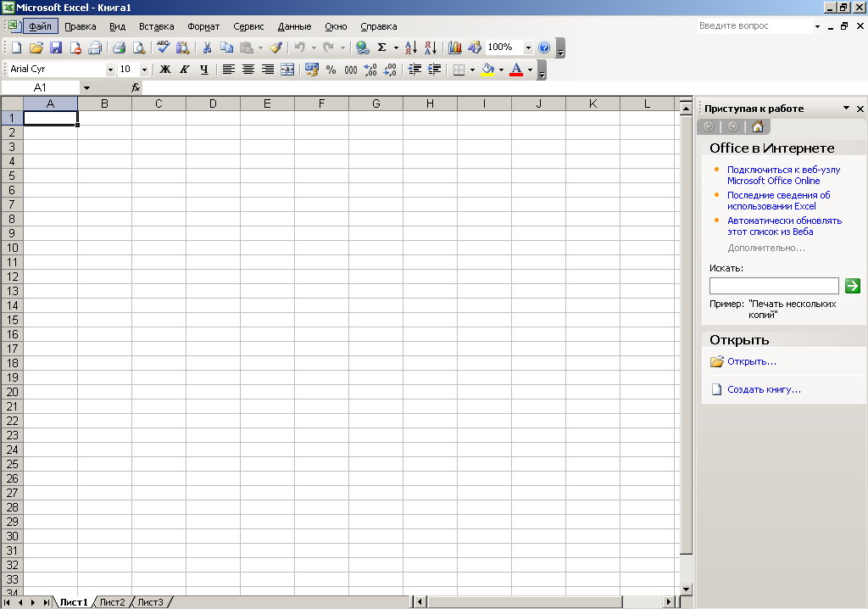This screenshot has height=609, width=868.
Task: Expand the 100% zoom dropdown
Action: 528,47
